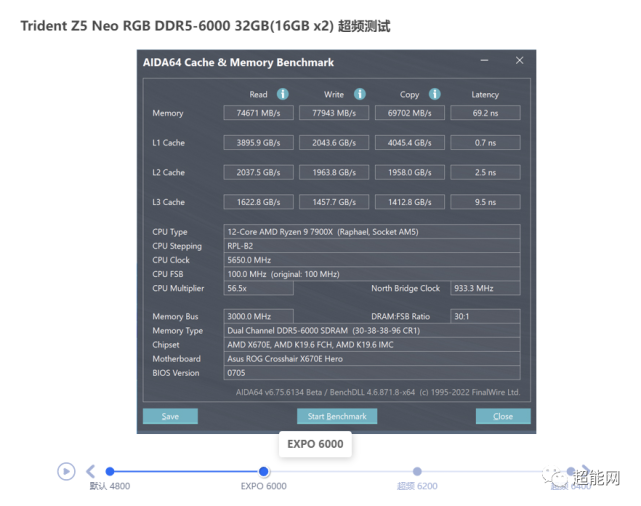Click the Memory Bus value 3000.0 MHz
Image resolution: width=641 pixels, height=506 pixels.
pos(258,316)
